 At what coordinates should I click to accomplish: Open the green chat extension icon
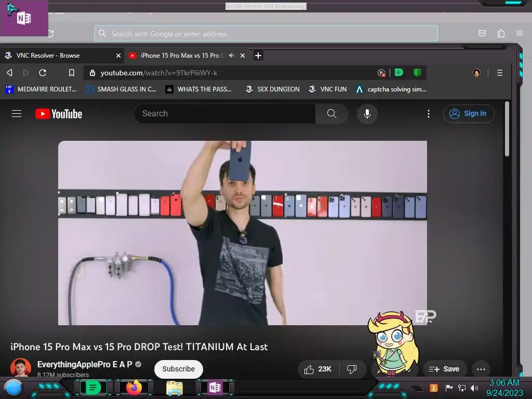tap(399, 72)
